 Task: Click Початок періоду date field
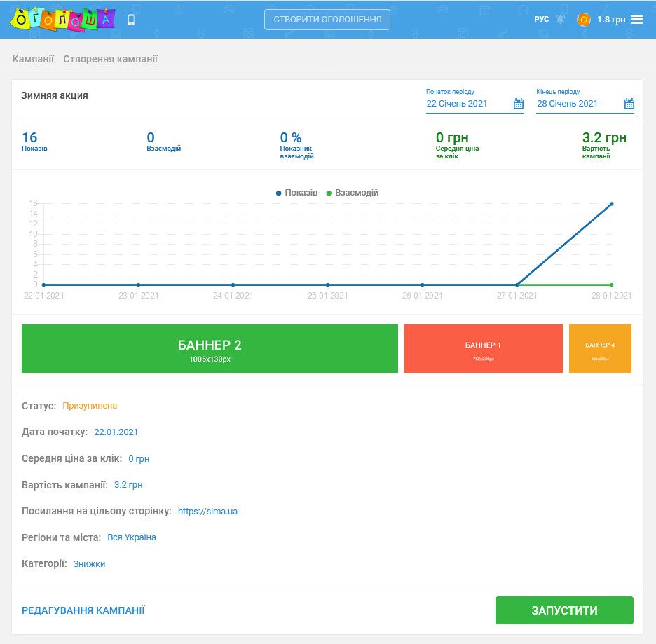pos(467,104)
